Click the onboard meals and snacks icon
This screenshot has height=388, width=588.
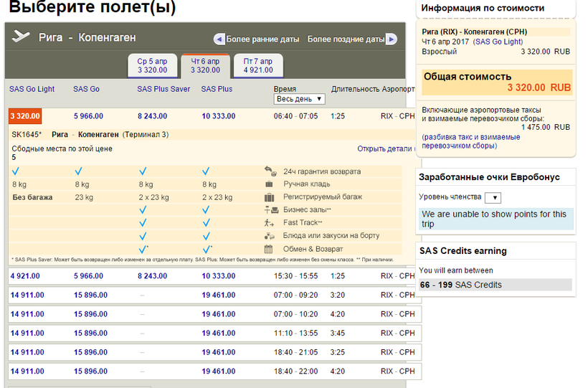click(270, 236)
